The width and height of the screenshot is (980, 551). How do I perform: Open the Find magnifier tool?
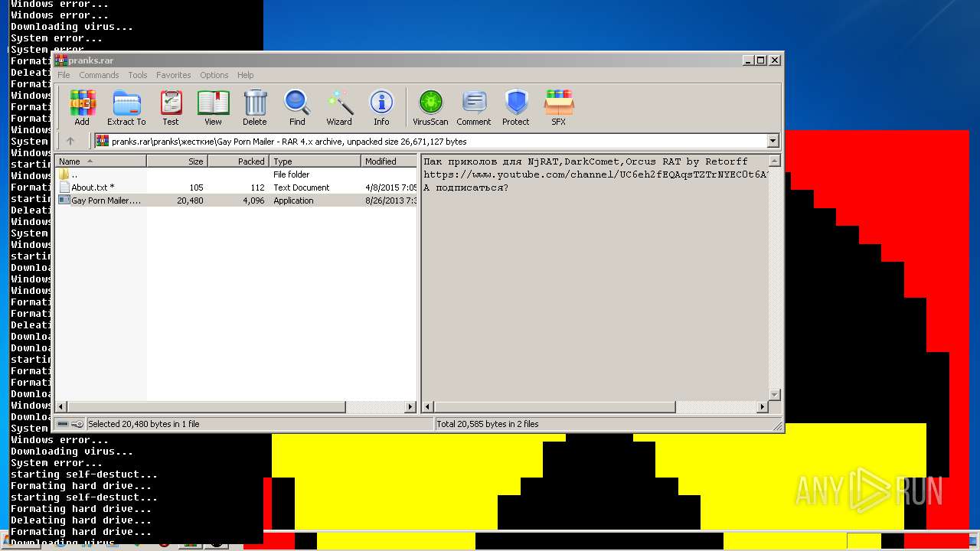(x=297, y=107)
